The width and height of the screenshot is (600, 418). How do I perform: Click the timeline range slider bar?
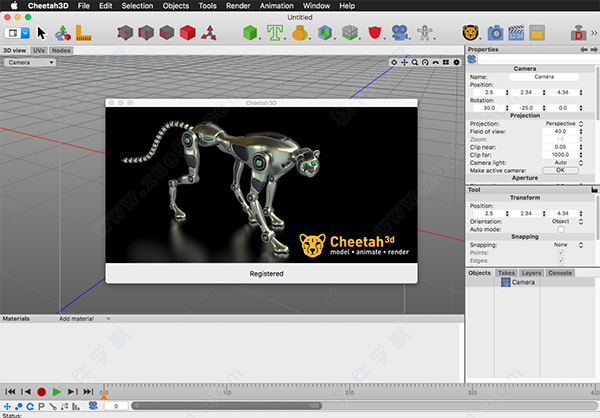point(227,405)
